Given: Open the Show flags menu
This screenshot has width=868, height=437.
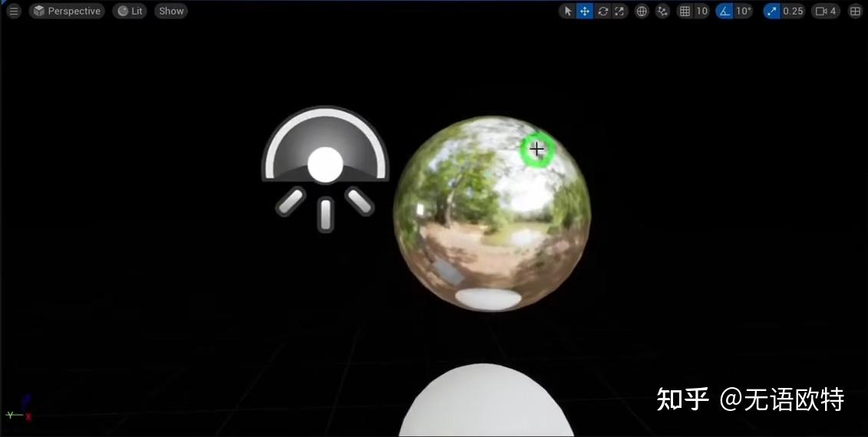Looking at the screenshot, I should point(171,11).
